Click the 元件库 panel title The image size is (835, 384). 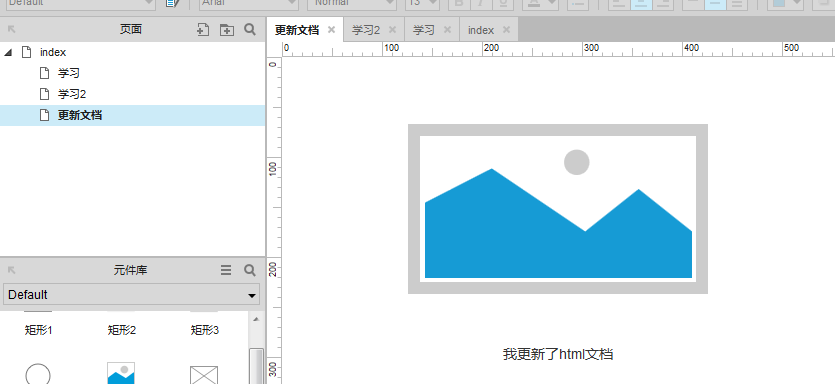tap(130, 271)
